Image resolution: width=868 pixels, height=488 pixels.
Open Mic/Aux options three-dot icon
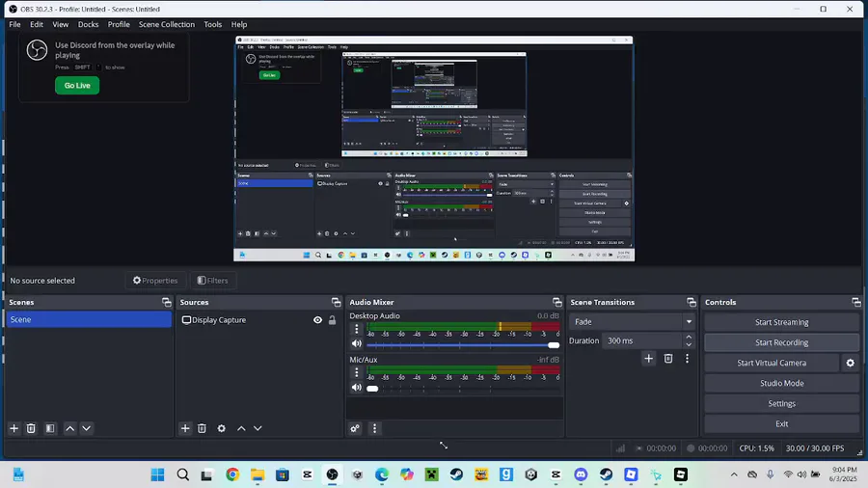[357, 373]
